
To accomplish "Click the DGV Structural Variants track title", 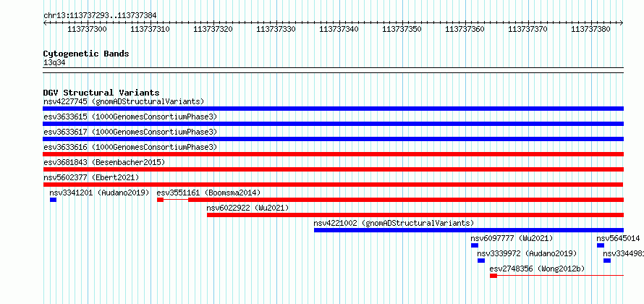I will tap(101, 93).
